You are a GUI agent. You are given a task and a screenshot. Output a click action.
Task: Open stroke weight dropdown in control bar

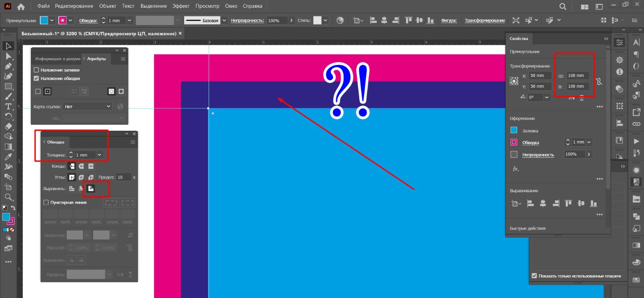click(x=129, y=21)
